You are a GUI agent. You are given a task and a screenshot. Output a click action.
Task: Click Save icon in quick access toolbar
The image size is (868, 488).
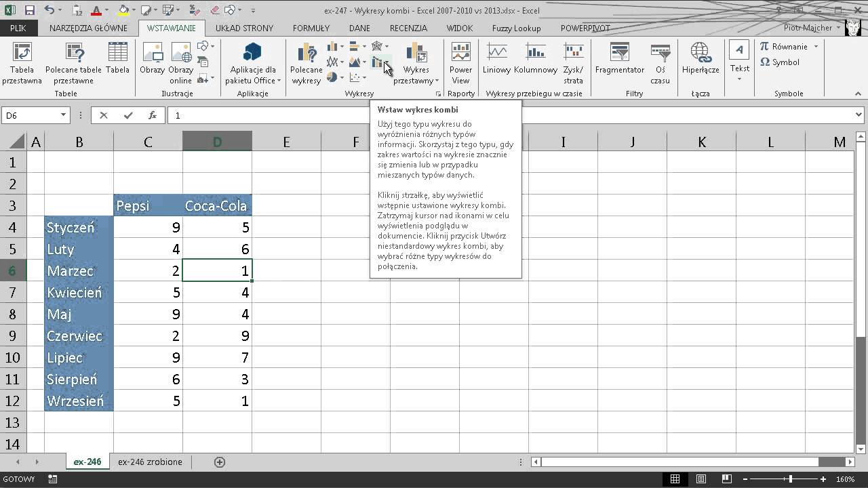[29, 10]
